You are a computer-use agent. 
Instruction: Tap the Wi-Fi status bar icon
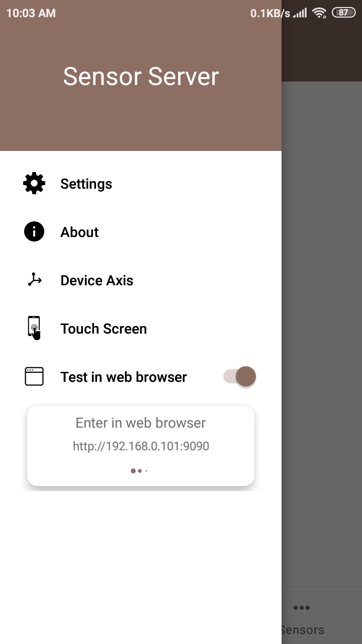319,13
